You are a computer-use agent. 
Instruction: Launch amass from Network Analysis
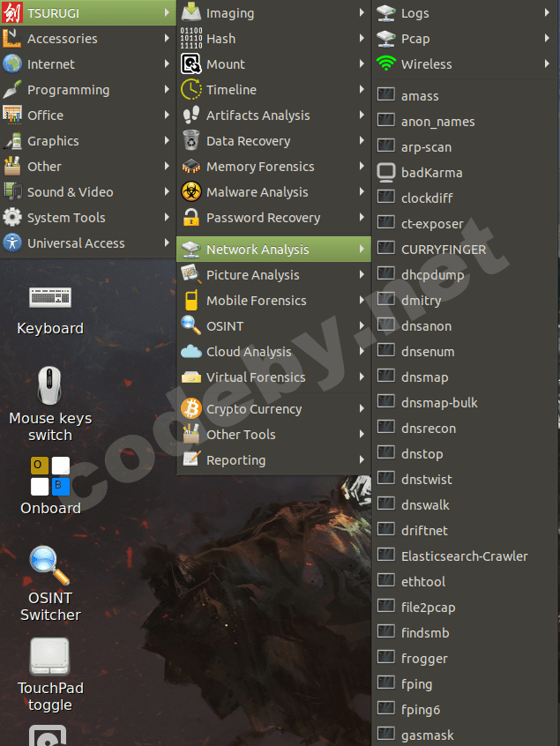coord(465,96)
